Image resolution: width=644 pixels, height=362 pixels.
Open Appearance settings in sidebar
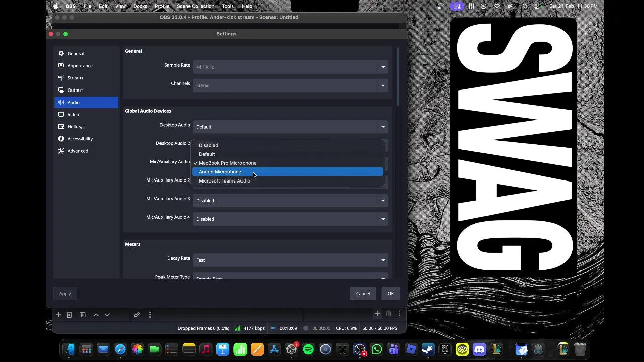86,66
